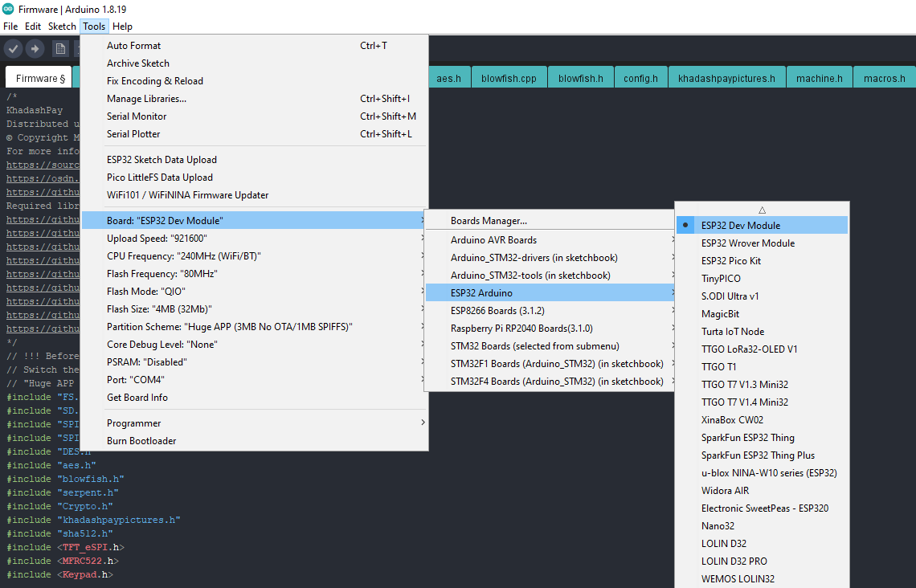Run Pico LittleFS Data Upload
Image resolution: width=916 pixels, height=588 pixels.
pyautogui.click(x=255, y=178)
